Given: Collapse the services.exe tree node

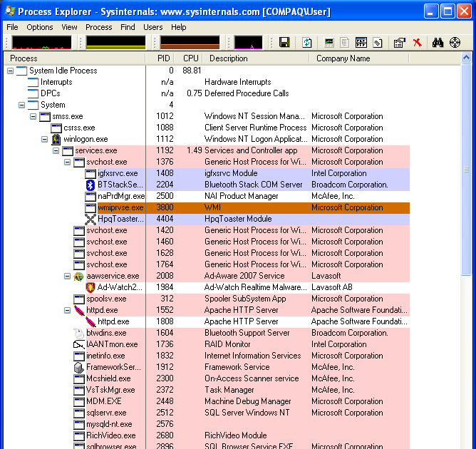Looking at the screenshot, I should (56, 150).
